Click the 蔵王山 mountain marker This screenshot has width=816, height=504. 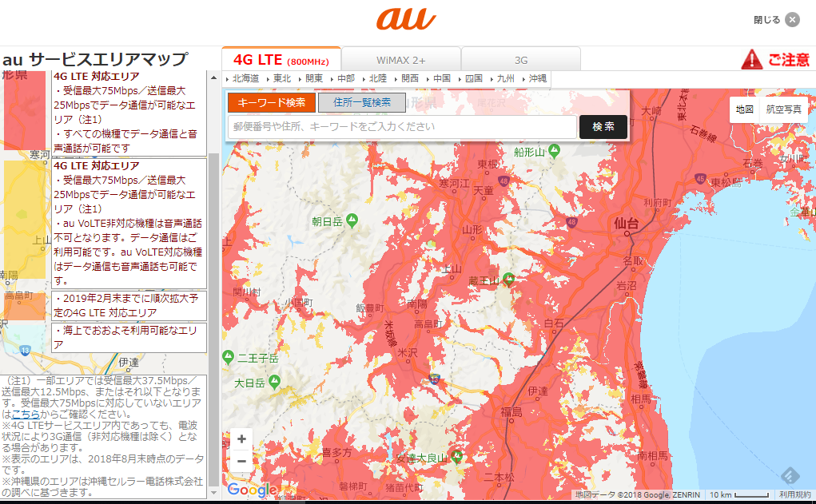point(509,280)
